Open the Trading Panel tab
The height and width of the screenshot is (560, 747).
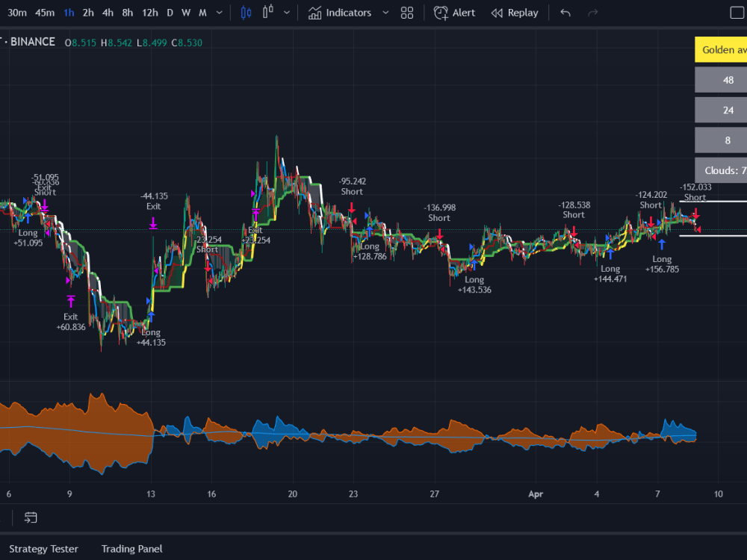(x=131, y=549)
